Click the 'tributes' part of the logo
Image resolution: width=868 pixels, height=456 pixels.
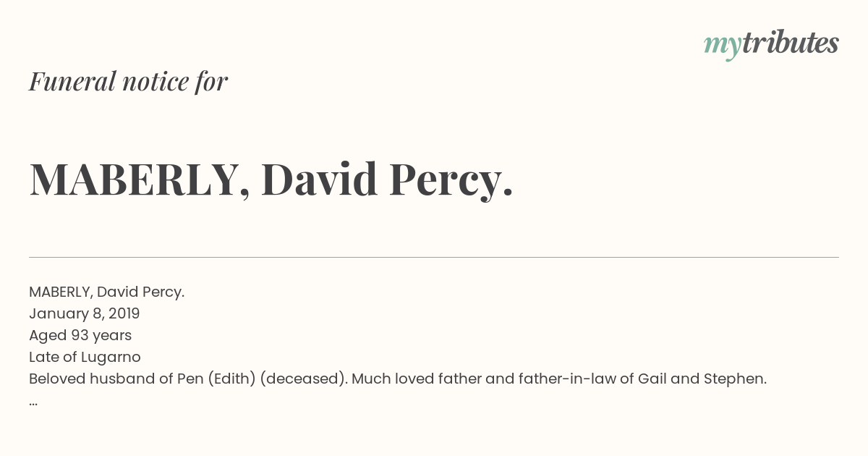[791, 43]
